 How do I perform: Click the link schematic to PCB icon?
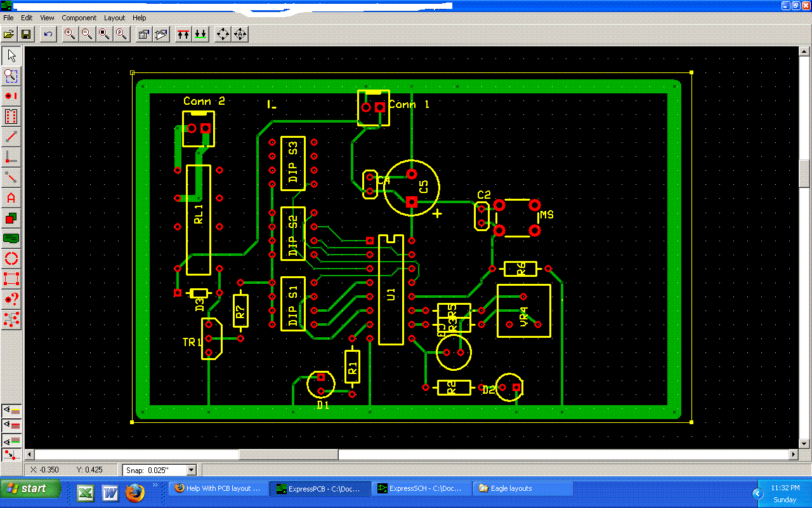pyautogui.click(x=161, y=34)
